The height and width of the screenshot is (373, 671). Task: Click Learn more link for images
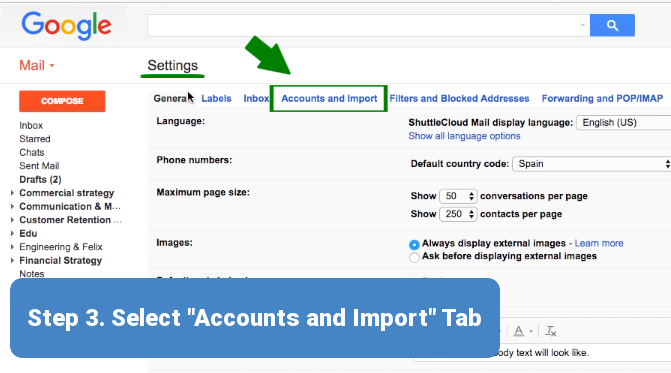[x=599, y=243]
